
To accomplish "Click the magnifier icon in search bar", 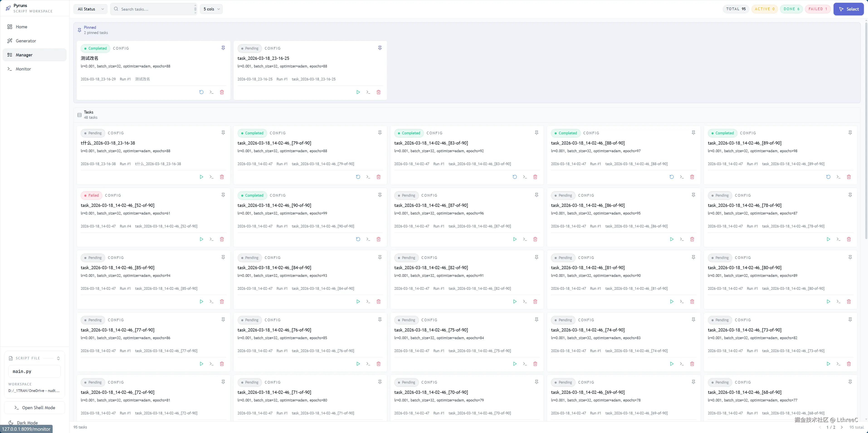I will click(x=116, y=9).
